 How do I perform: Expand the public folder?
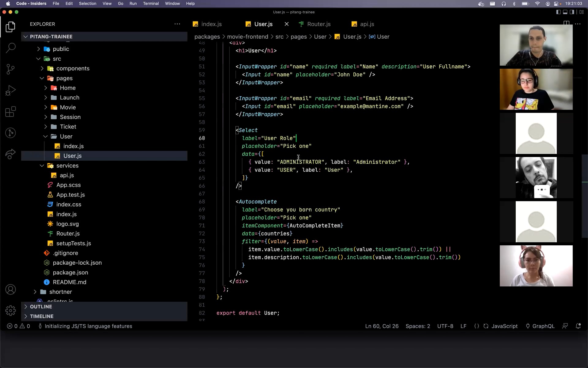click(104, 49)
